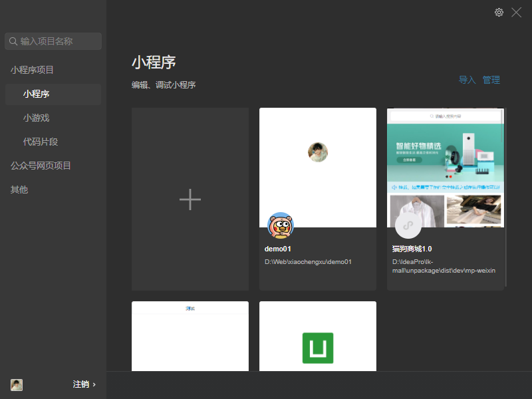Open the demo01 project preview thumbnail

click(318, 168)
